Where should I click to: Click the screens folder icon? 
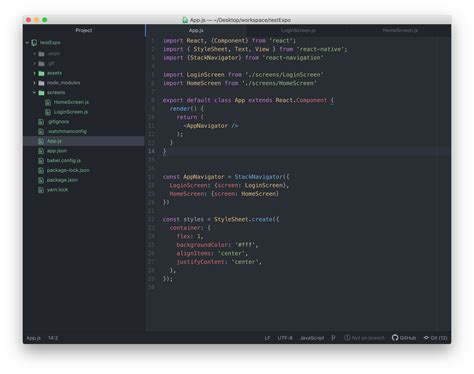(41, 93)
